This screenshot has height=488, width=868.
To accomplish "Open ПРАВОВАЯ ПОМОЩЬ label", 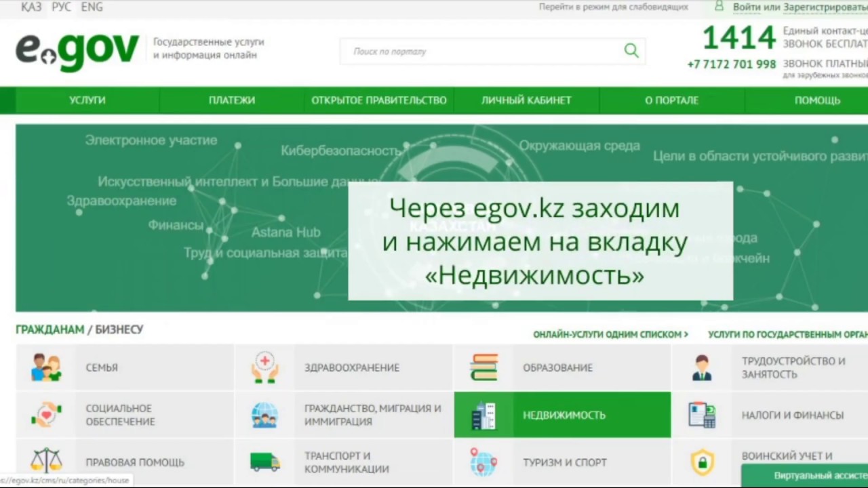I will coord(135,462).
